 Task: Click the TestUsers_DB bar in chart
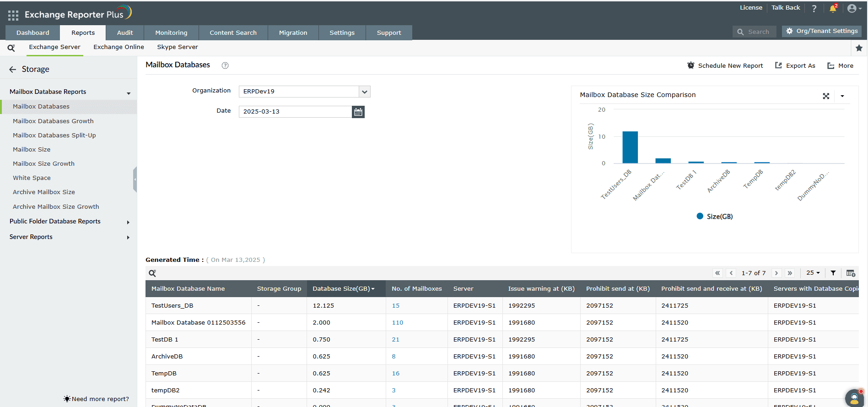point(630,147)
